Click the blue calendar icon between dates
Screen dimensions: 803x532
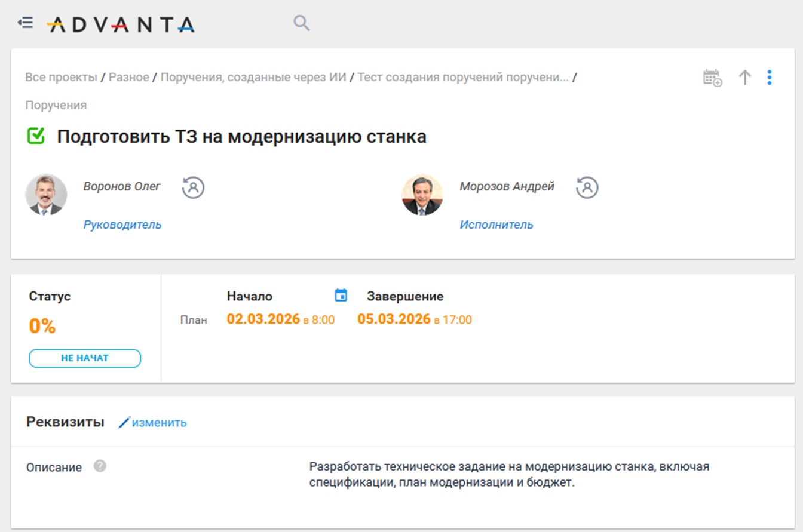coord(341,295)
